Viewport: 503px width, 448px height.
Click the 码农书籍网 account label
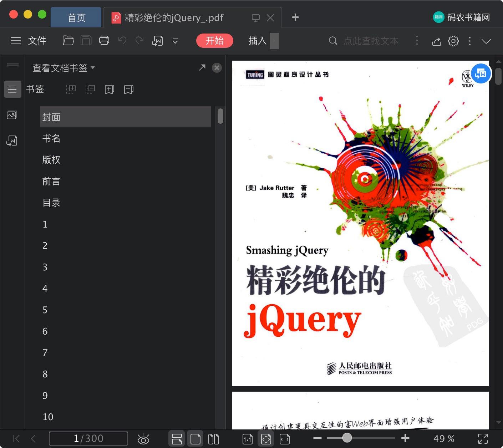[x=469, y=17]
